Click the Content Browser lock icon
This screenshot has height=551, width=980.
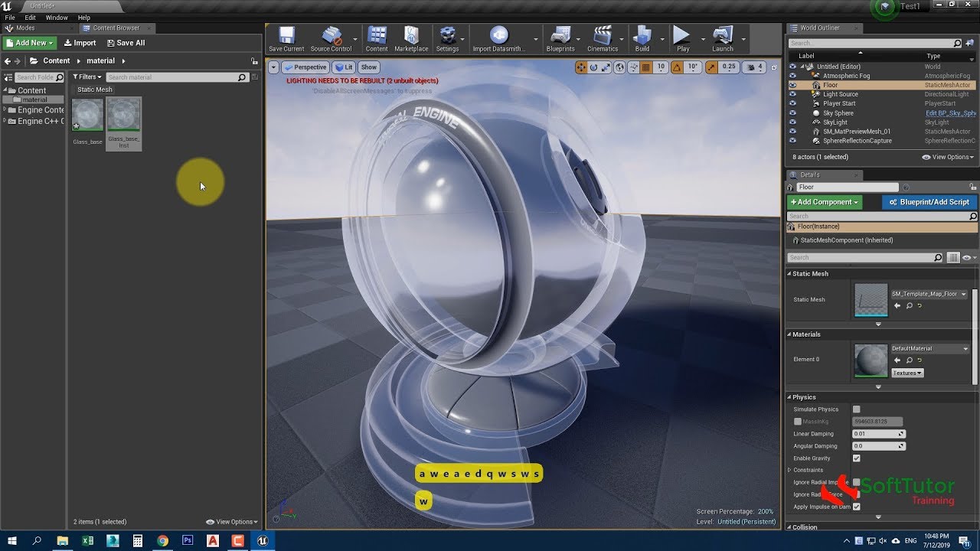(x=254, y=61)
